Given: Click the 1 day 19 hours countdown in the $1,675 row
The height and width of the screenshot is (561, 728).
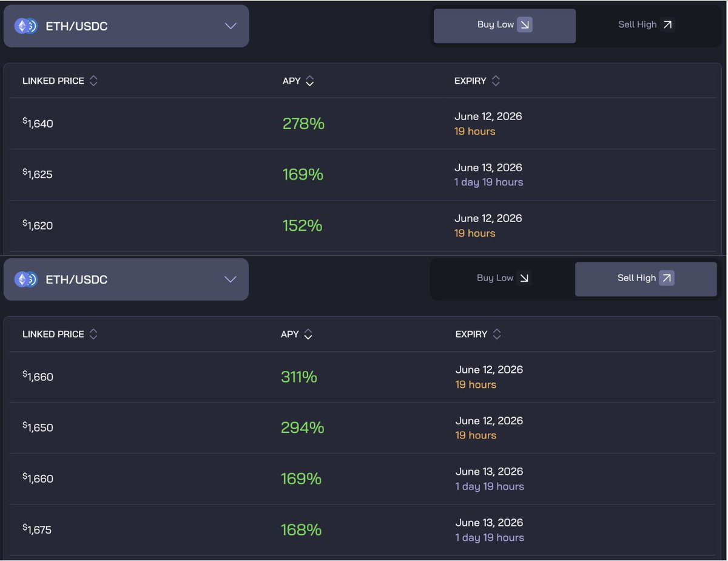Looking at the screenshot, I should coord(490,538).
